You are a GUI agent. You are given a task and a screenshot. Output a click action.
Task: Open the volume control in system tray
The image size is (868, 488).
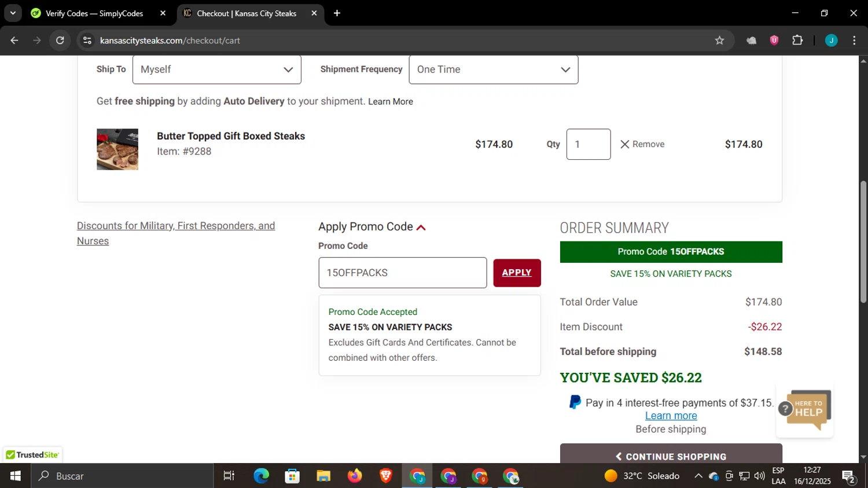click(x=760, y=476)
